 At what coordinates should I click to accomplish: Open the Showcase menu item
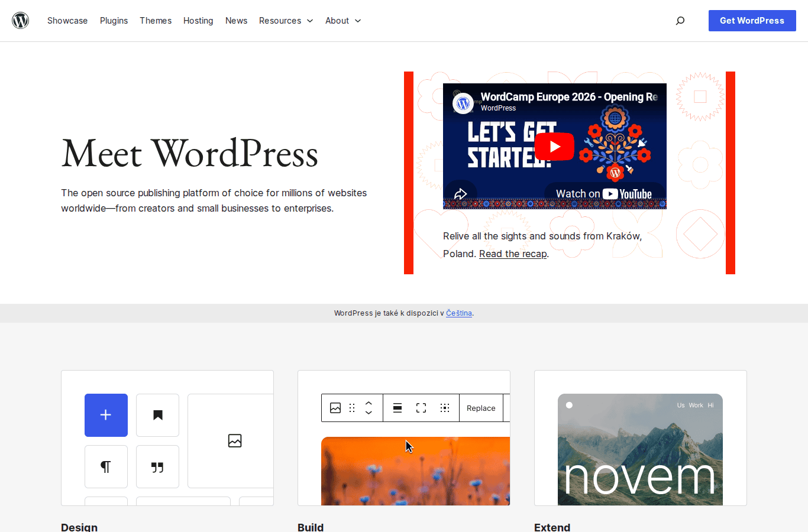[67, 21]
